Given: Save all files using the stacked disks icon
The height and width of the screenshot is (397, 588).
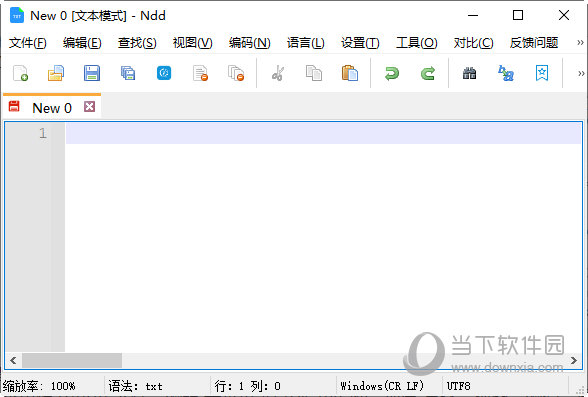Looking at the screenshot, I should pyautogui.click(x=128, y=73).
